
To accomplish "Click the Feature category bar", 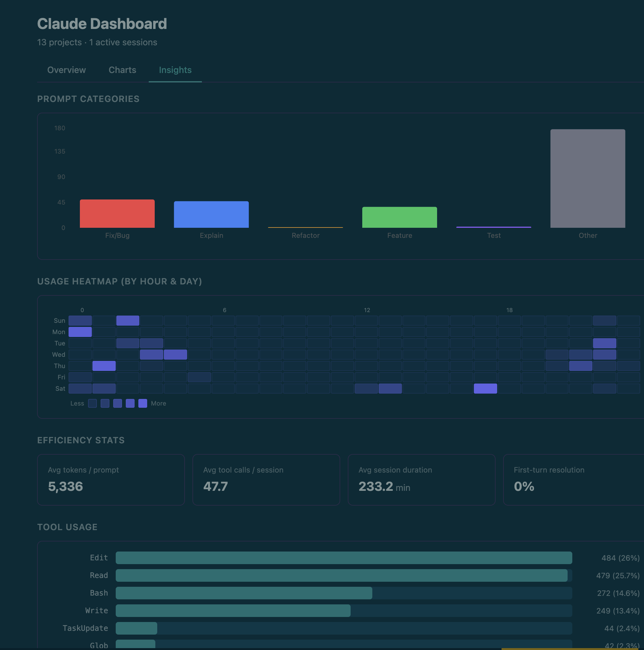I will click(x=399, y=217).
